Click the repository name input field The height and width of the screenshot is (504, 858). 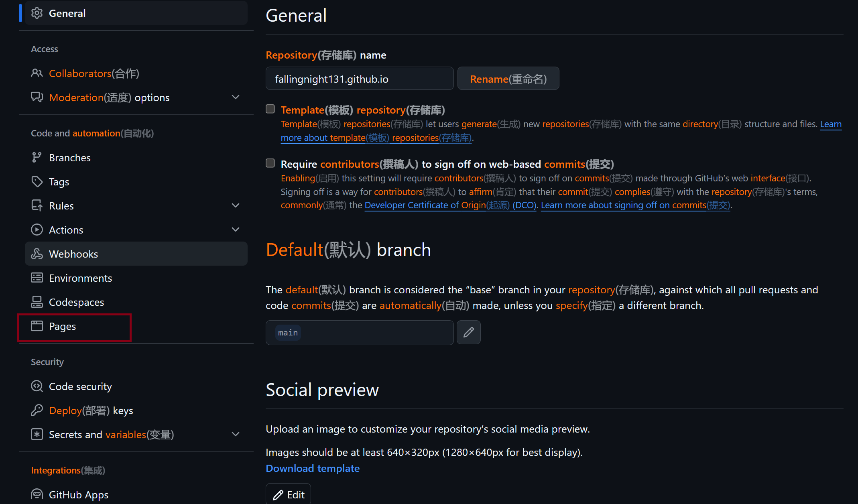coord(359,79)
